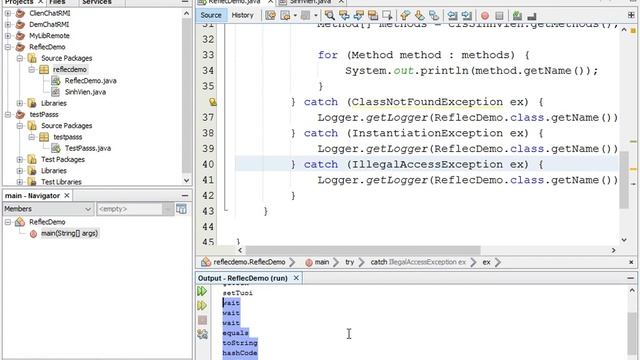The height and width of the screenshot is (360, 640).
Task: Toggle Bookmark on current line
Action: 434,16
